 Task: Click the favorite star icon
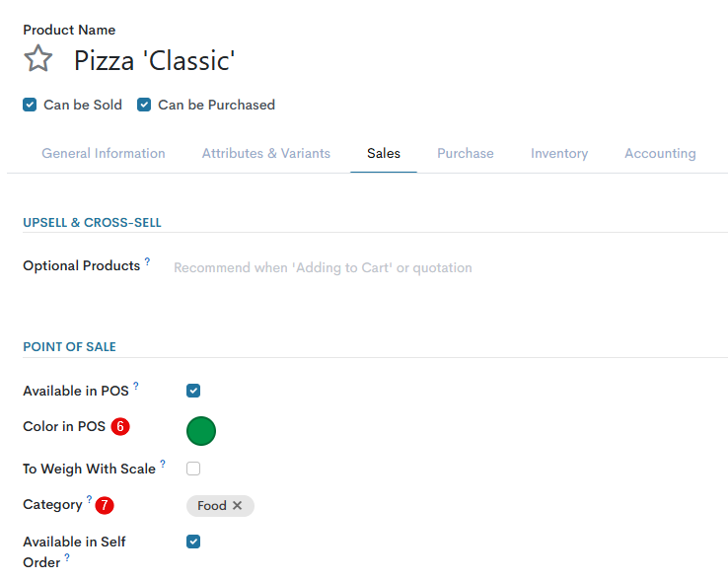[37, 59]
